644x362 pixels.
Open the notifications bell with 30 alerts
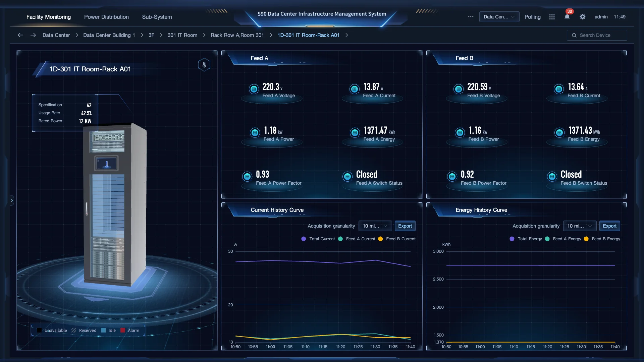tap(567, 17)
